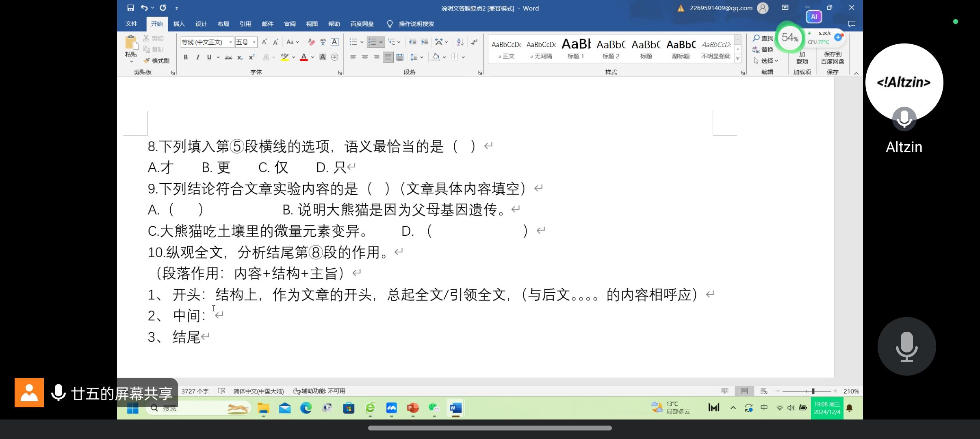980x439 pixels.
Task: Clear all formatting with eraser icon
Action: coord(311,42)
